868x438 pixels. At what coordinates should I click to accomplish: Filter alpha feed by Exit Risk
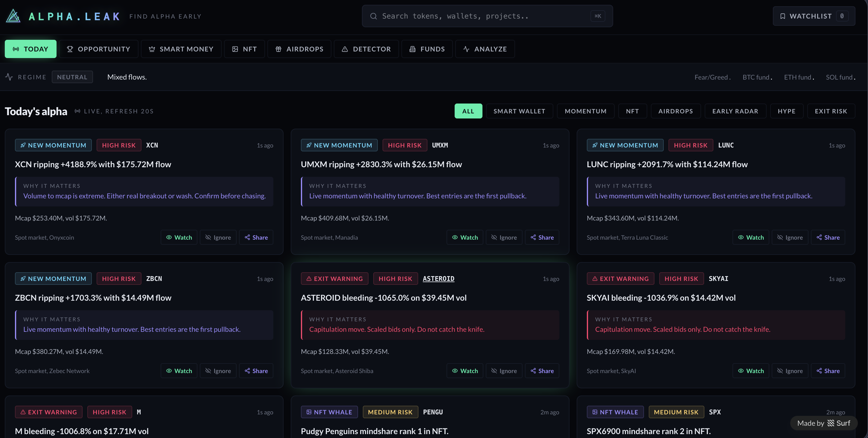[x=831, y=111]
